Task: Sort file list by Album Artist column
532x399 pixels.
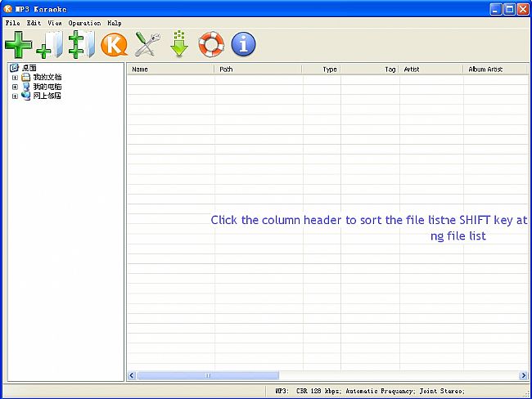Action: tap(496, 69)
